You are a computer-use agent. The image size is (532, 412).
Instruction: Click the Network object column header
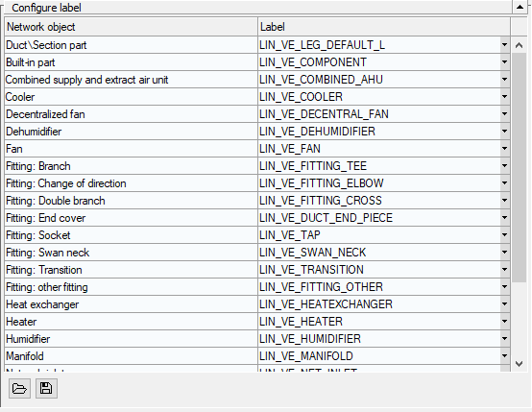point(131,27)
